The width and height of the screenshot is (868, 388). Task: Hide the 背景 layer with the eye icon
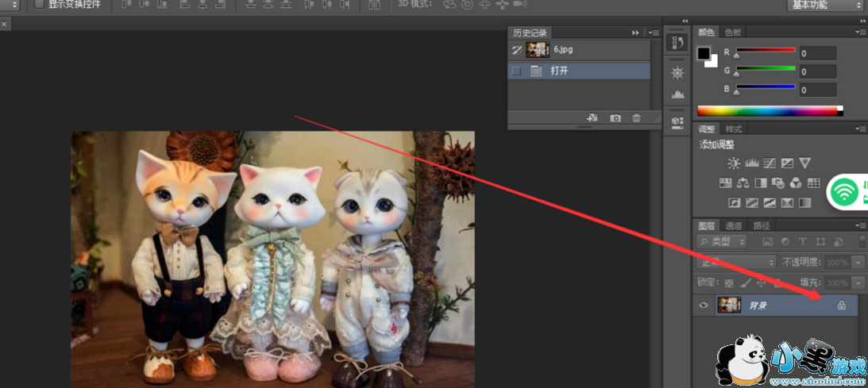(704, 305)
